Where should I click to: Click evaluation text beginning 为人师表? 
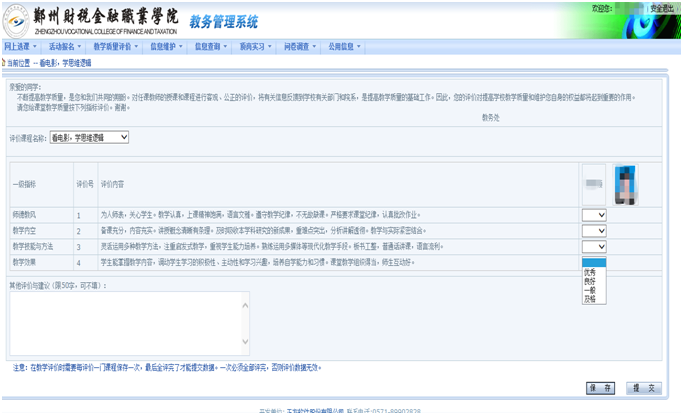point(260,215)
